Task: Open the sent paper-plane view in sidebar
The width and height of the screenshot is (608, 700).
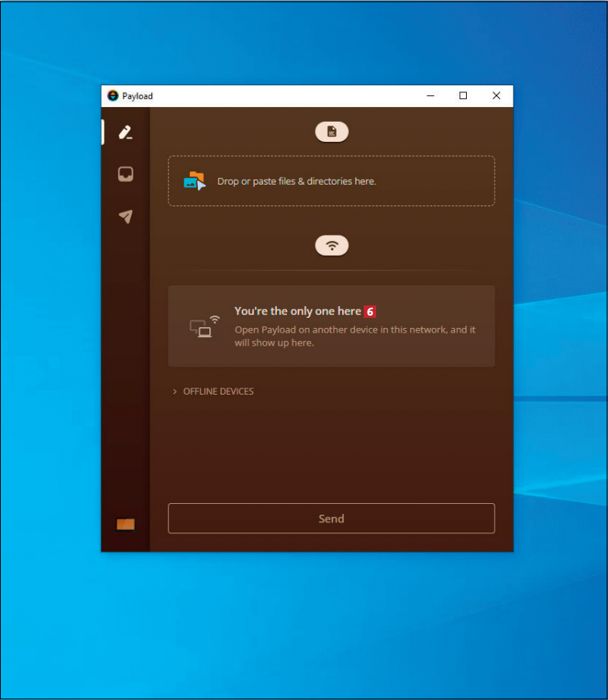Action: click(126, 216)
